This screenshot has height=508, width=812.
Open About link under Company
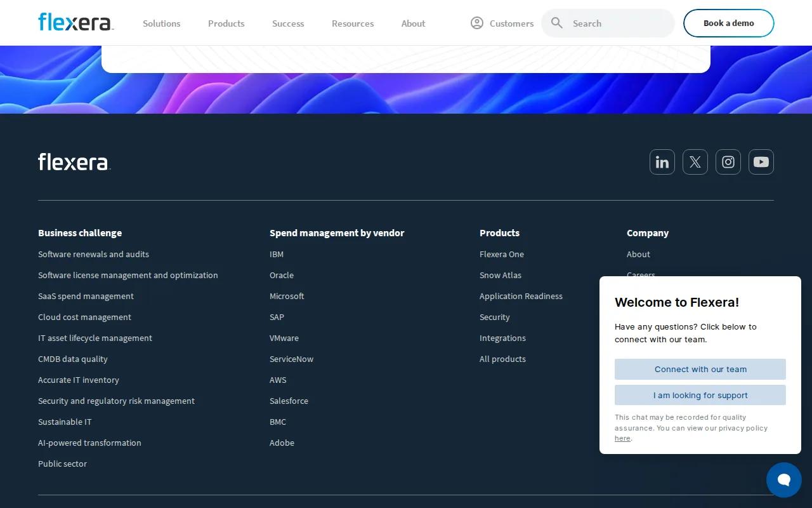(638, 254)
